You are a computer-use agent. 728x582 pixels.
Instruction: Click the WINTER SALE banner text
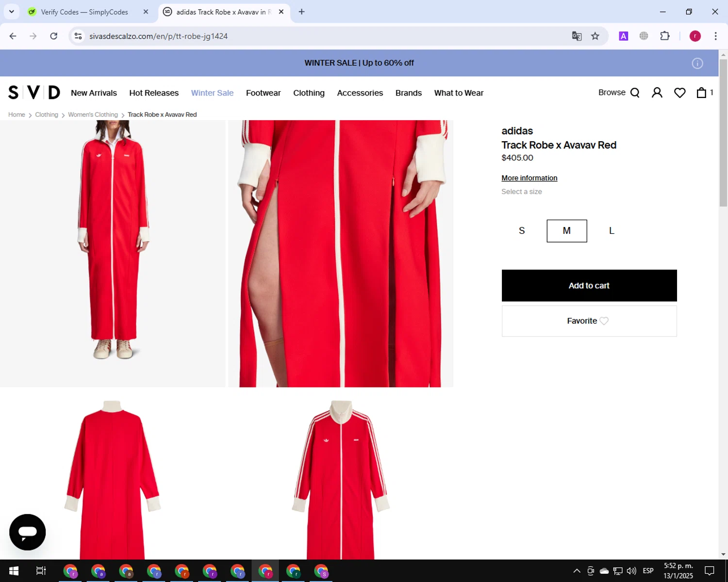pyautogui.click(x=359, y=63)
